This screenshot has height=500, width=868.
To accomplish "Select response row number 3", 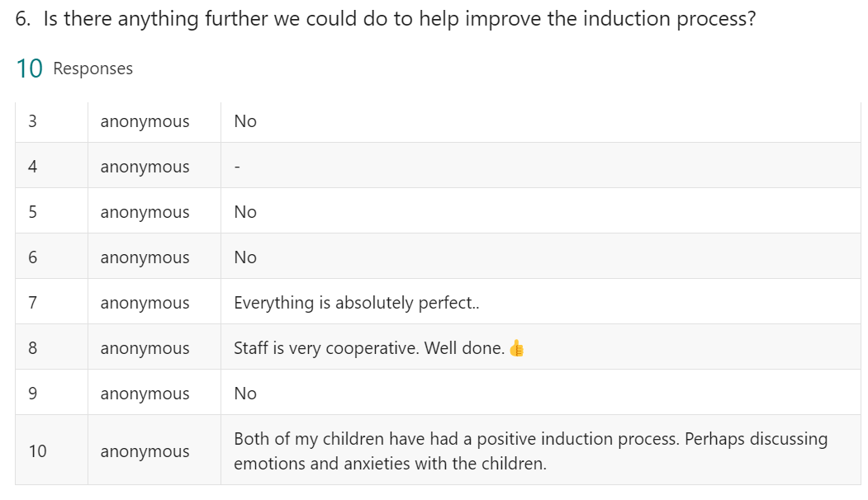I will (x=438, y=121).
